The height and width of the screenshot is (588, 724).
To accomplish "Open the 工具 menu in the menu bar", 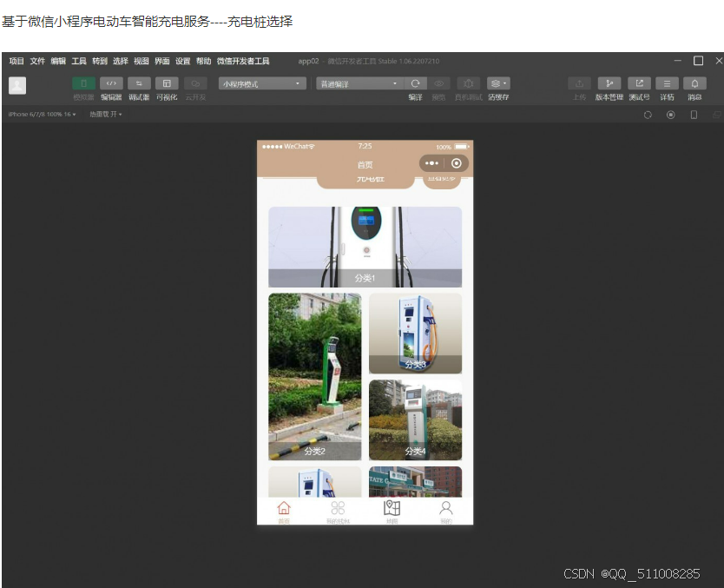I will (x=79, y=61).
